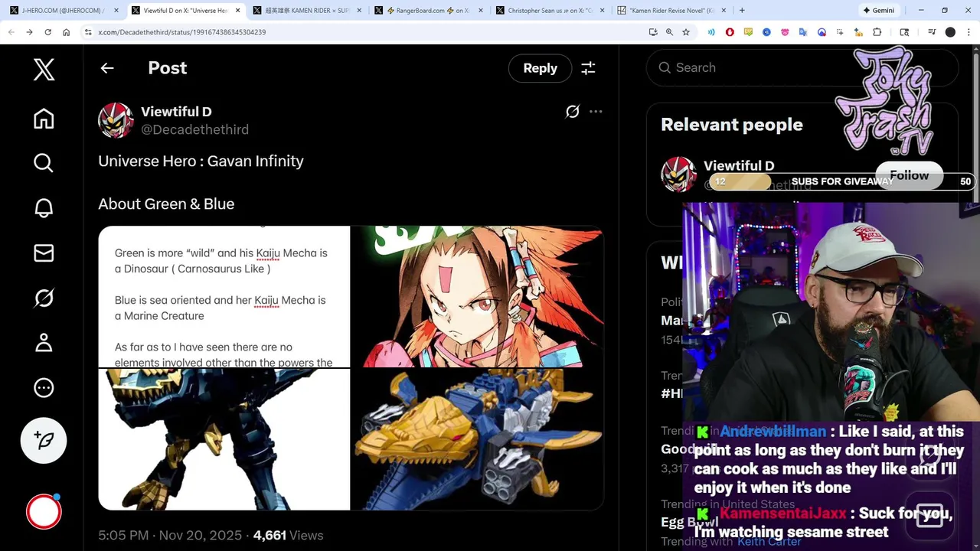980x551 pixels.
Task: Open a new browser tab
Action: tap(742, 11)
